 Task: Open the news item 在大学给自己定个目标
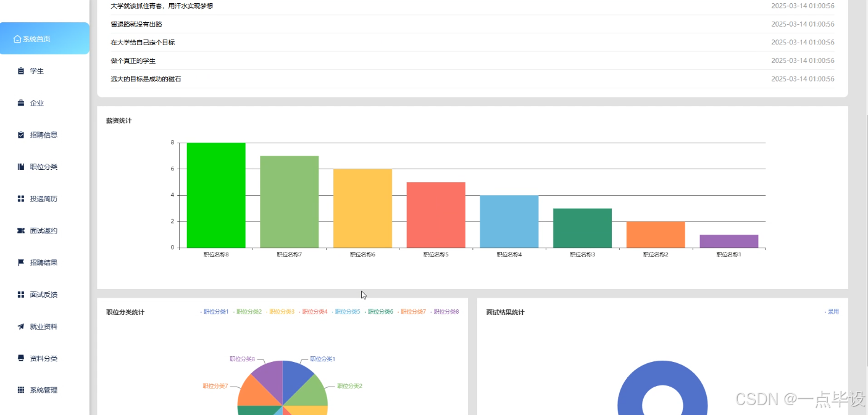143,43
